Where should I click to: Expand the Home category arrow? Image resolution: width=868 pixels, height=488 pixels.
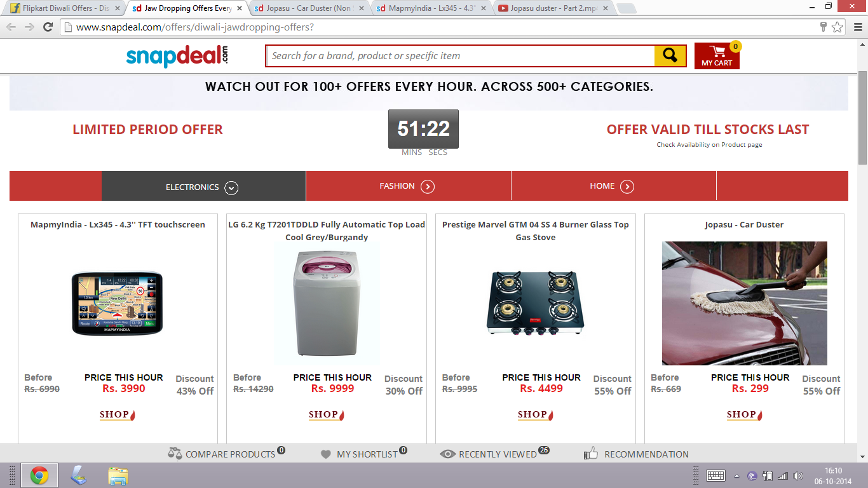click(627, 186)
